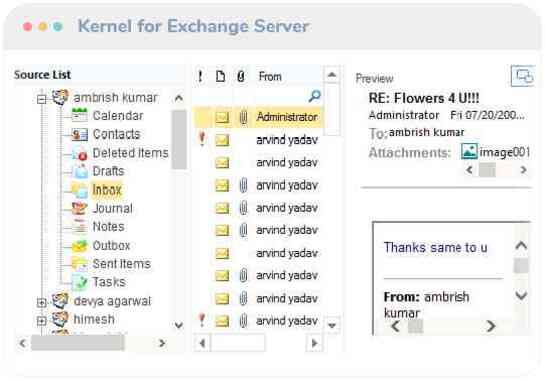This screenshot has height=380, width=545.
Task: Click the Calendar folder icon
Action: [x=80, y=115]
